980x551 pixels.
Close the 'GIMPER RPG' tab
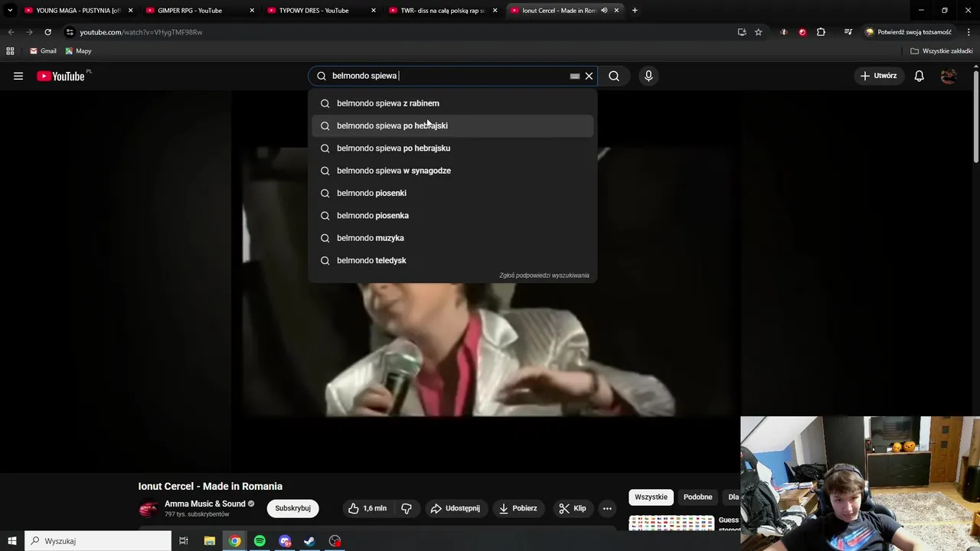(252, 11)
